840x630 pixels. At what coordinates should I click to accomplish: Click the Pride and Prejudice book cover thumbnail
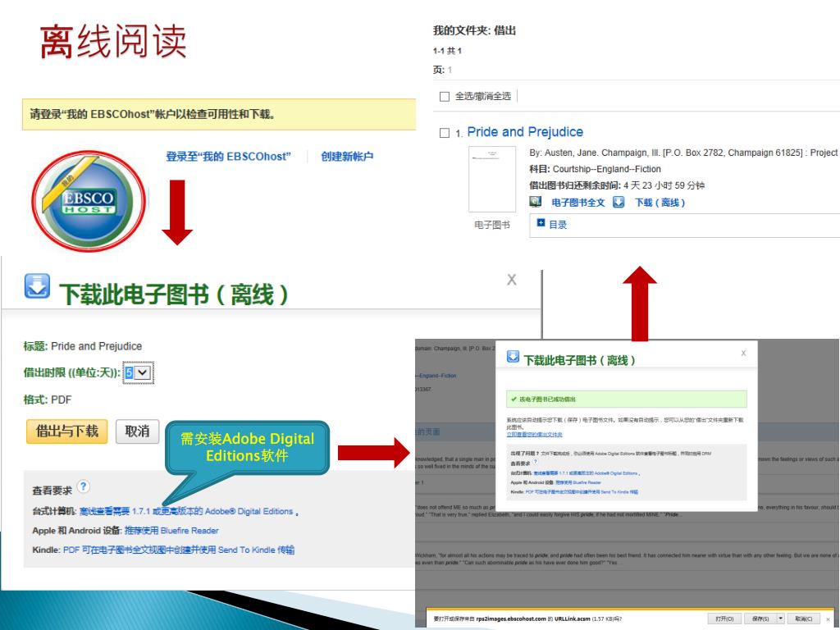(x=492, y=179)
